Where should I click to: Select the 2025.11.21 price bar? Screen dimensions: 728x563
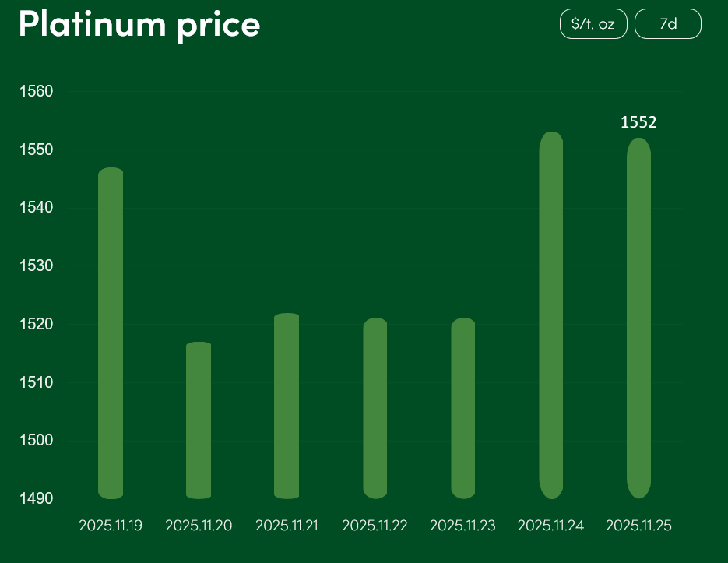pyautogui.click(x=287, y=406)
